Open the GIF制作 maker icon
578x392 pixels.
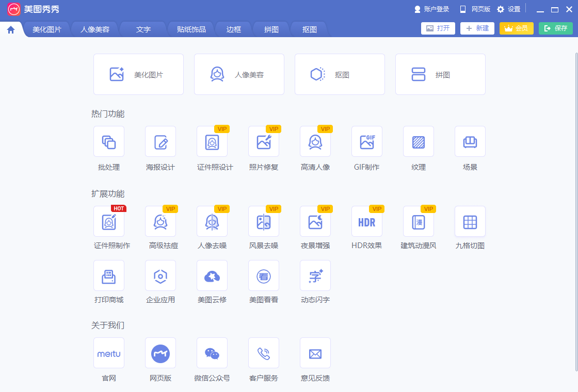tap(367, 142)
